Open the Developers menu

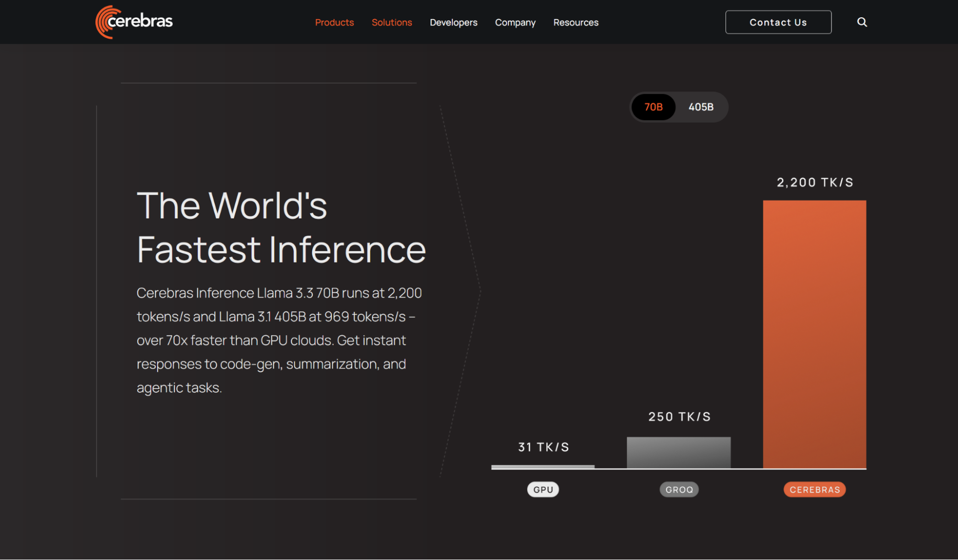453,23
